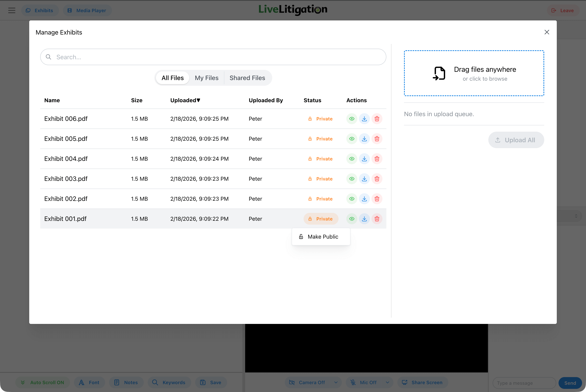Open the Media Player
Viewport: 586px width, 392px height.
[87, 10]
